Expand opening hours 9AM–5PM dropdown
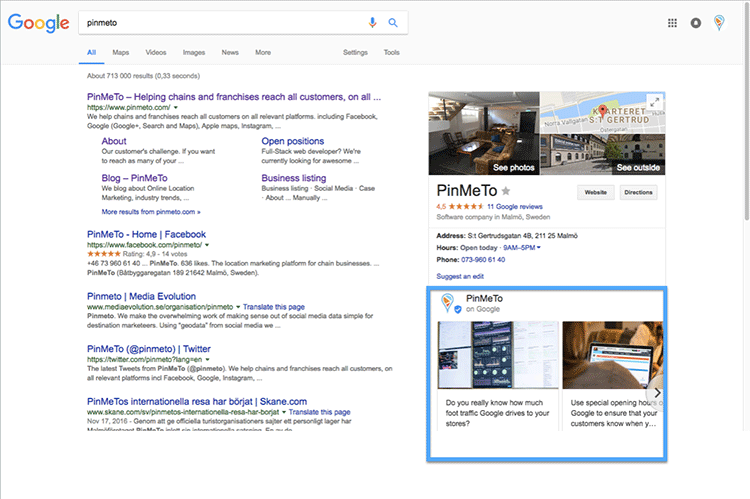The height and width of the screenshot is (499, 750). tap(522, 247)
